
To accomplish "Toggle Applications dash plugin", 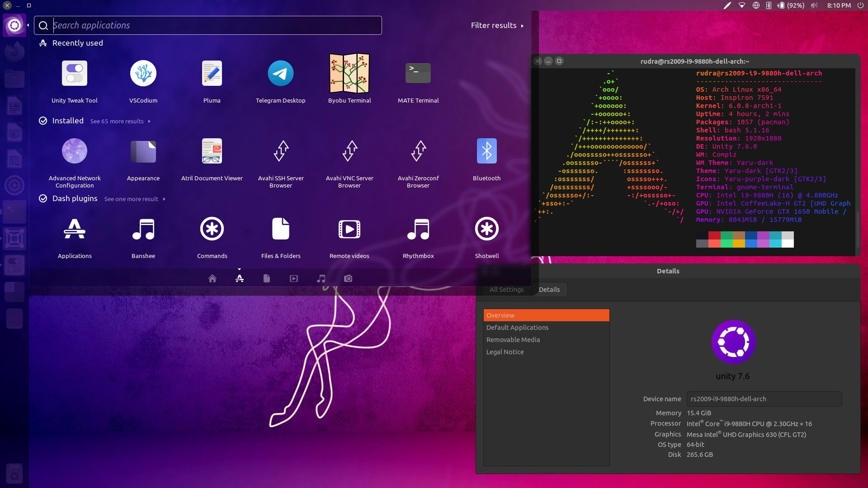I will coord(75,235).
